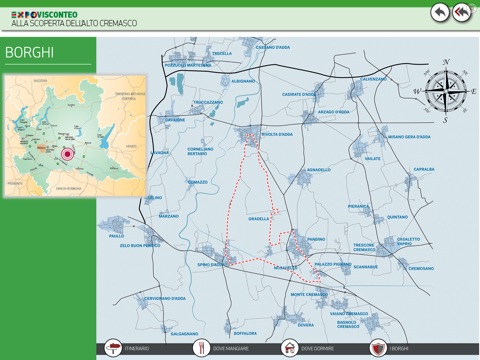Select Lavagna on the map
The height and width of the screenshot is (360, 480).
tap(160, 153)
